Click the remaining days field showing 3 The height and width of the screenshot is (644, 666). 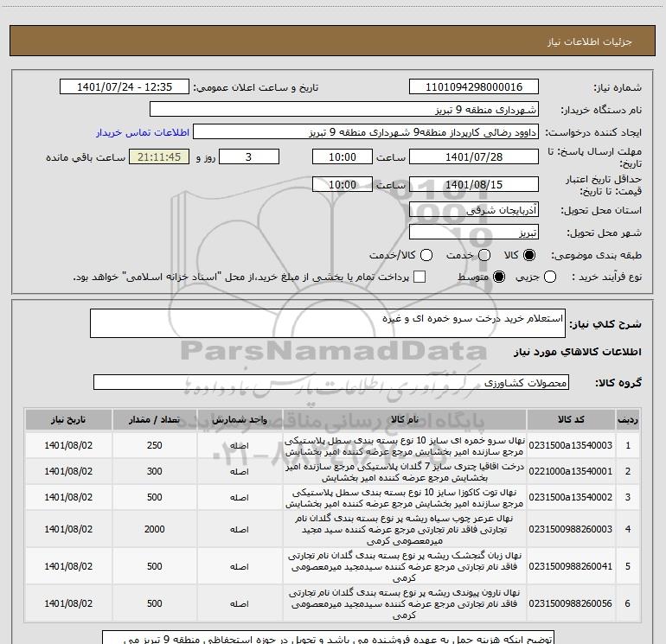click(x=249, y=156)
